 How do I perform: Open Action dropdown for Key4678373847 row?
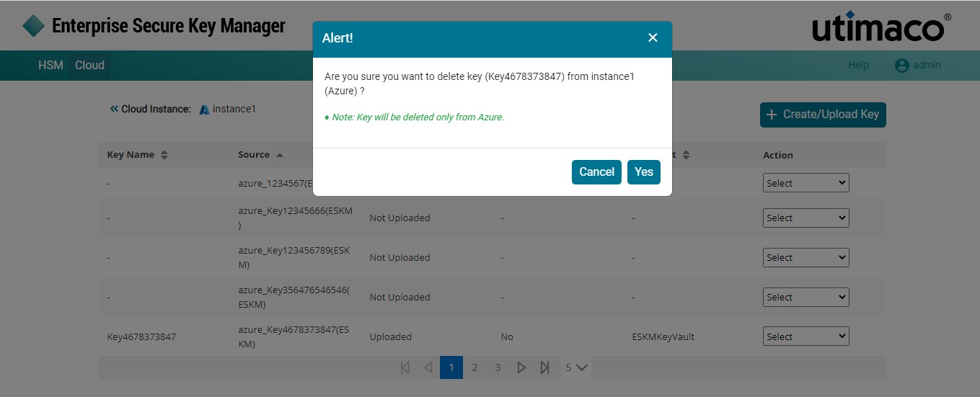(805, 336)
